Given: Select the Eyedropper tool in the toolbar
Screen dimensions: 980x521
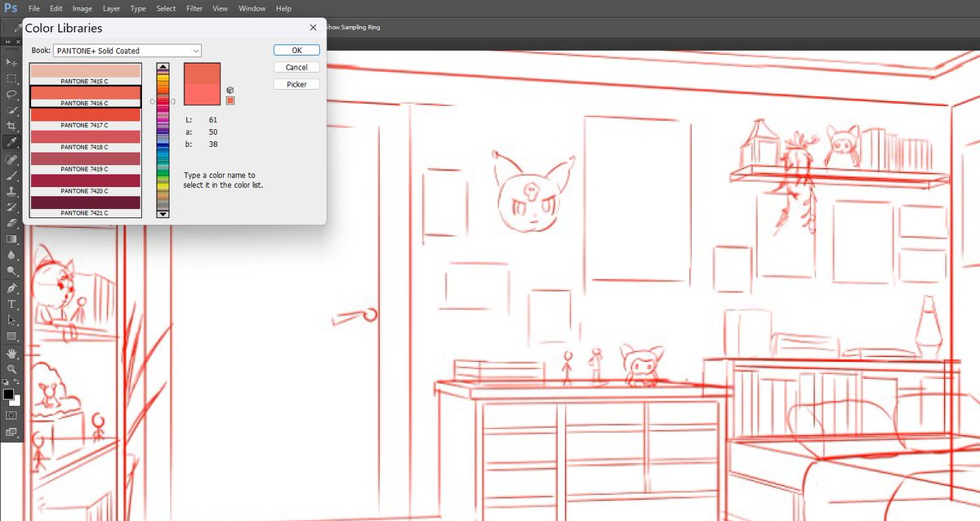Looking at the screenshot, I should pos(11,143).
